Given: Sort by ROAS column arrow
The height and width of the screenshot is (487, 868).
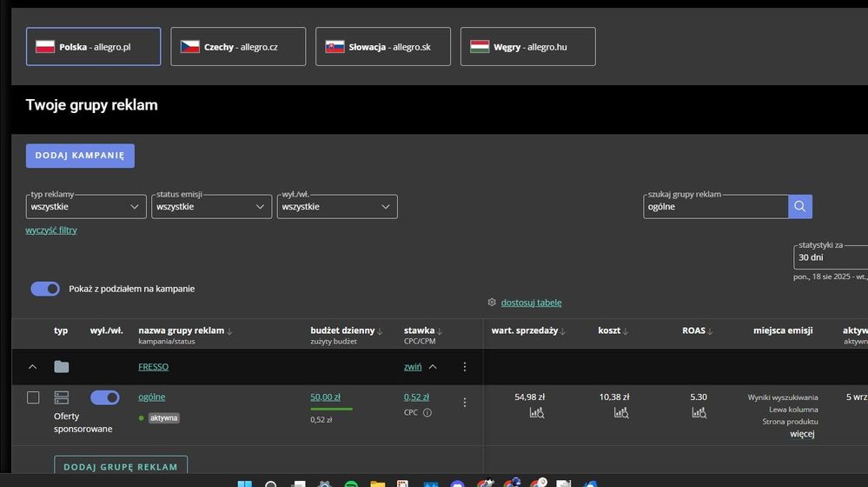Looking at the screenshot, I should tap(710, 331).
